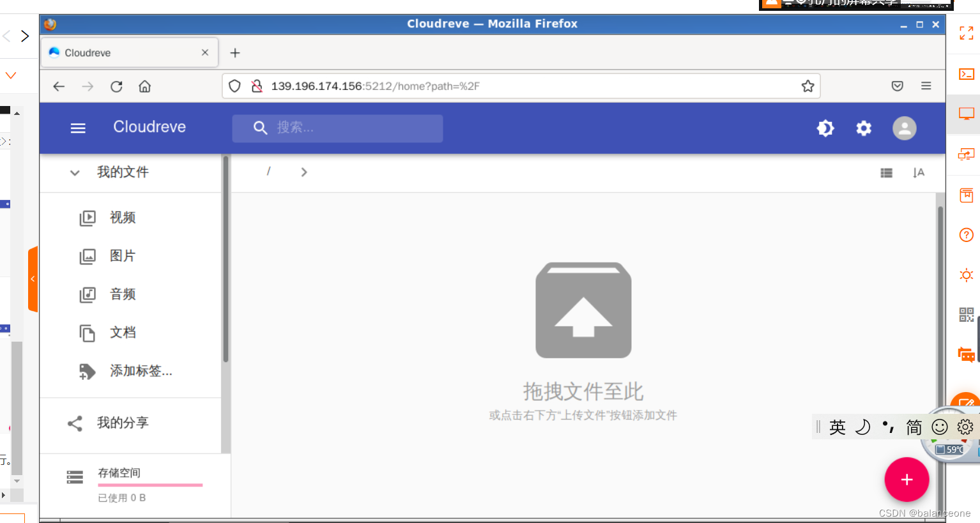
Task: Toggle the moon half-width input mode
Action: [x=863, y=427]
